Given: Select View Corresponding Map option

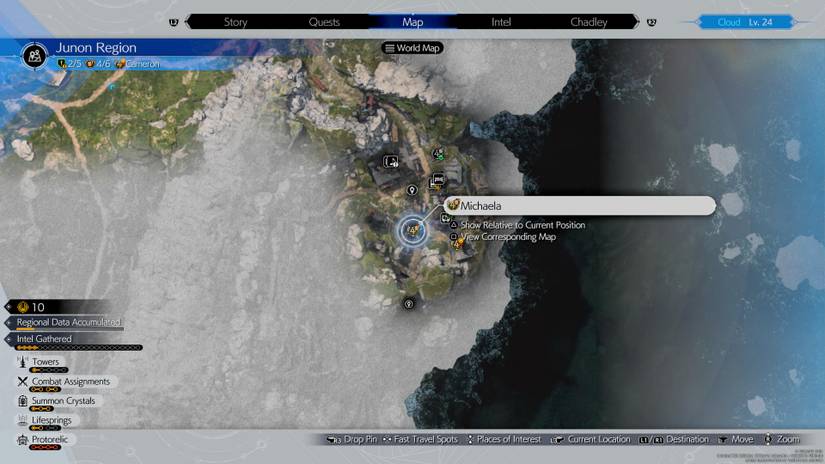Looking at the screenshot, I should point(507,237).
